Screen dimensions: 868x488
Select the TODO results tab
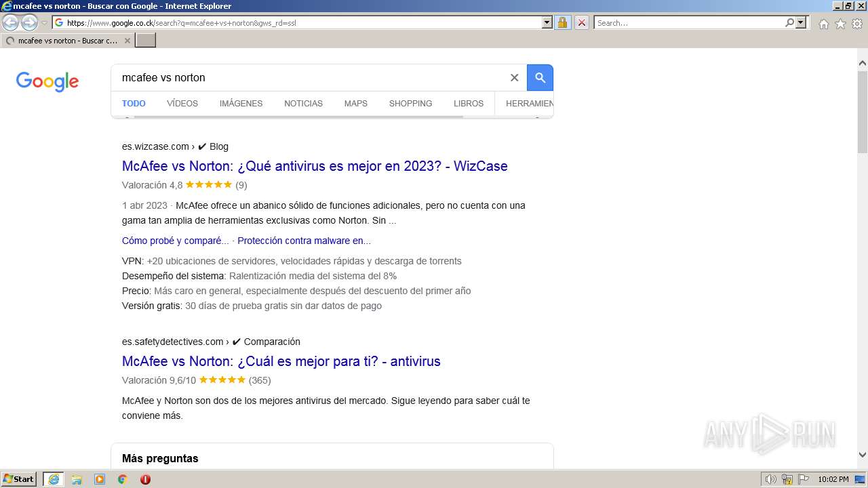point(134,104)
